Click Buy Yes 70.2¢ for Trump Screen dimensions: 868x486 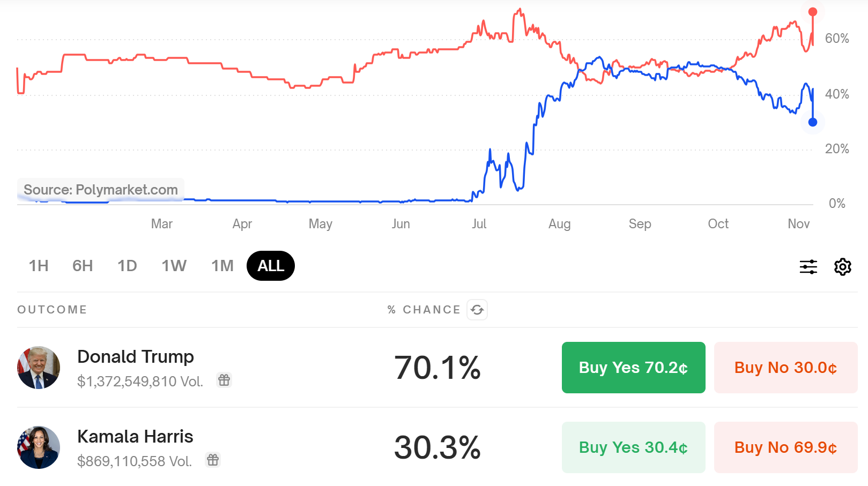(x=633, y=368)
